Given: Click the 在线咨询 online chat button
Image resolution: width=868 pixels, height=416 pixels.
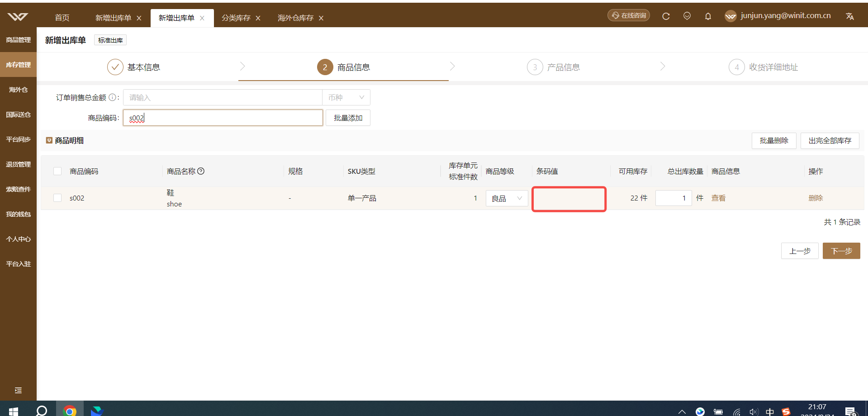Looking at the screenshot, I should click(x=629, y=15).
